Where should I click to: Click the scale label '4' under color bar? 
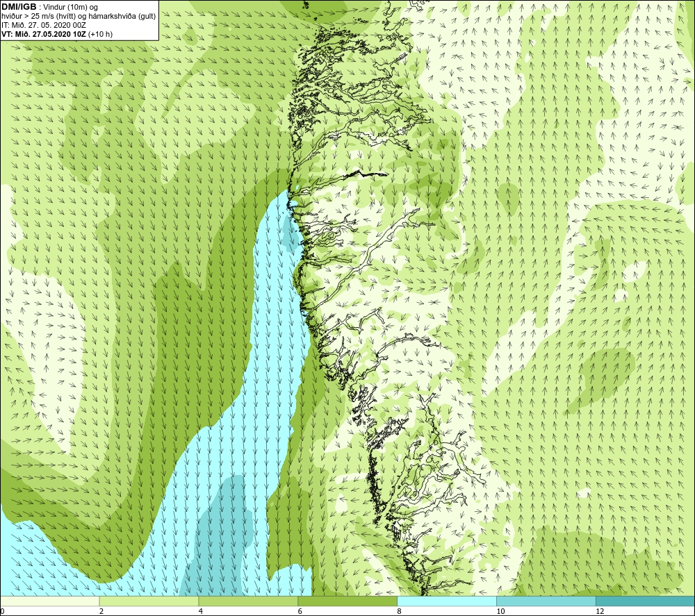pyautogui.click(x=201, y=611)
